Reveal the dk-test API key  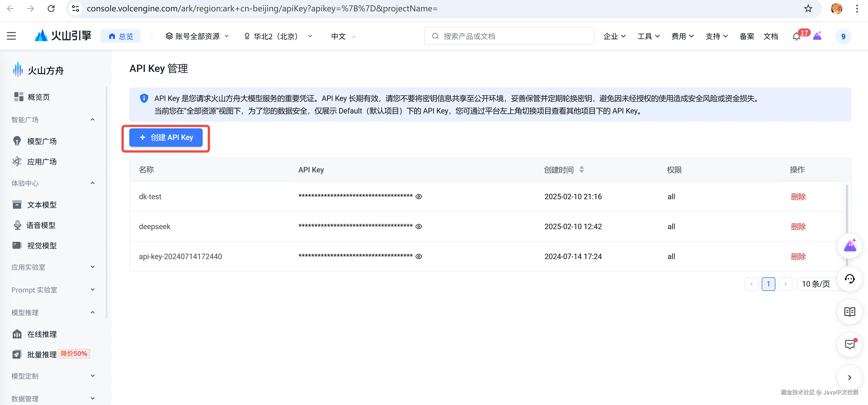[x=418, y=197]
